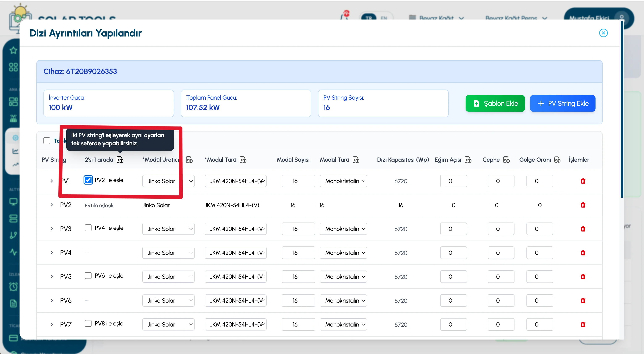Expand the PV2 row chevron

[x=52, y=205]
